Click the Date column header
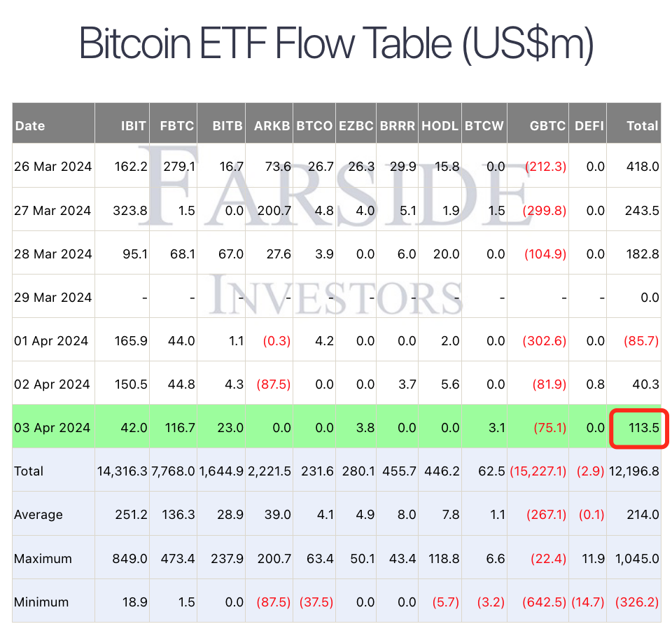 (30, 126)
